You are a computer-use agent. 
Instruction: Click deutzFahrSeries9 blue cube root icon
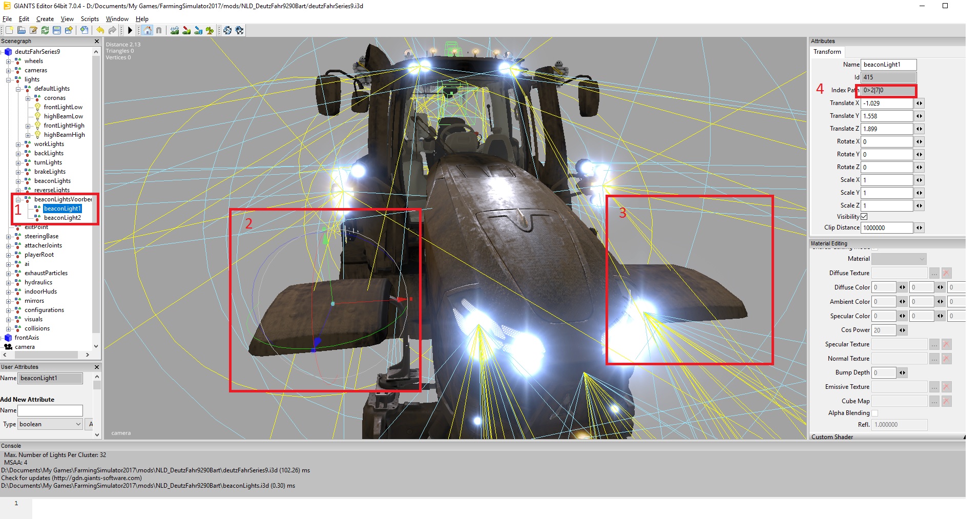click(8, 52)
